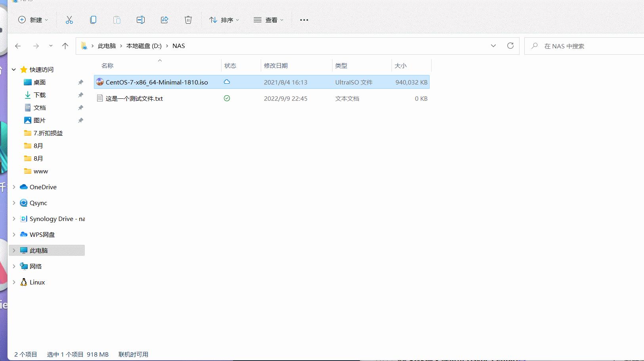The image size is (644, 361).
Task: Click the green checkmark status of the txt file
Action: [x=227, y=98]
